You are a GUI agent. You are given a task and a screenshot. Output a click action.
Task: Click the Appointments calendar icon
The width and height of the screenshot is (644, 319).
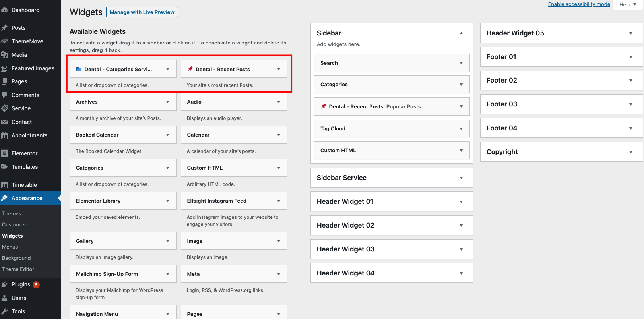tap(4, 135)
